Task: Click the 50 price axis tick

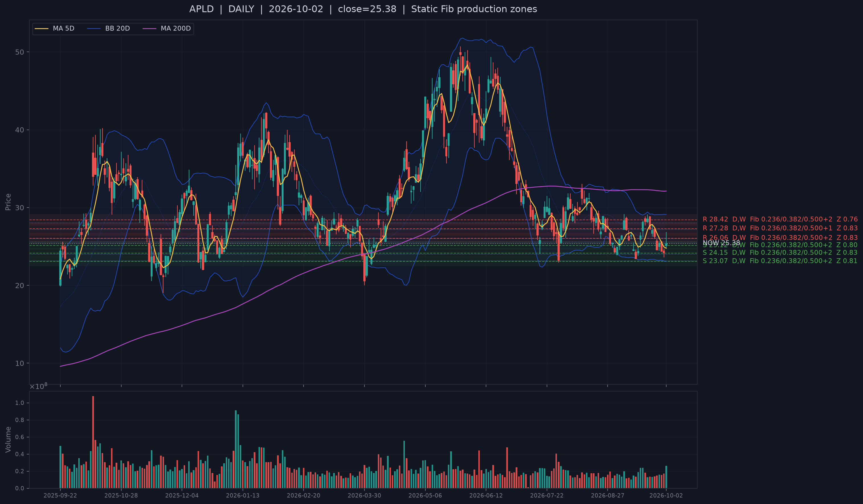Action: [20, 52]
